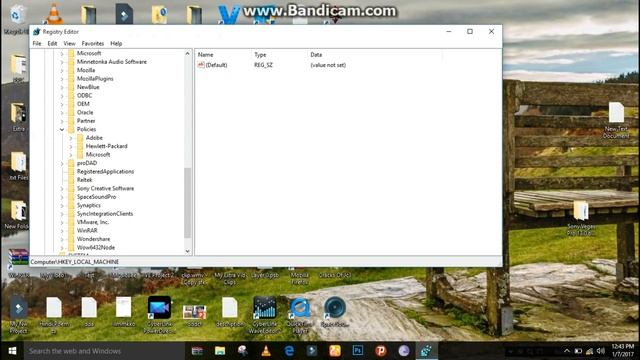This screenshot has width=640, height=360.
Task: Click the tree pane scroll down arrow
Action: click(187, 251)
